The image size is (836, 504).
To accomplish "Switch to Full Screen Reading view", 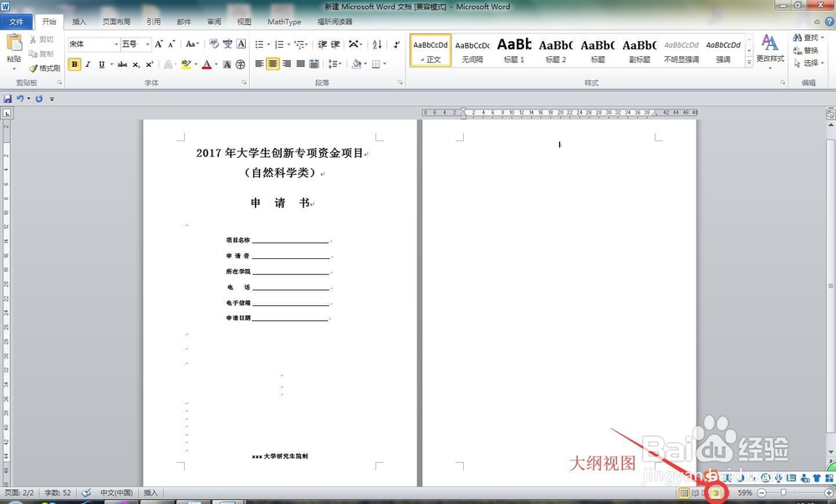I will [696, 493].
